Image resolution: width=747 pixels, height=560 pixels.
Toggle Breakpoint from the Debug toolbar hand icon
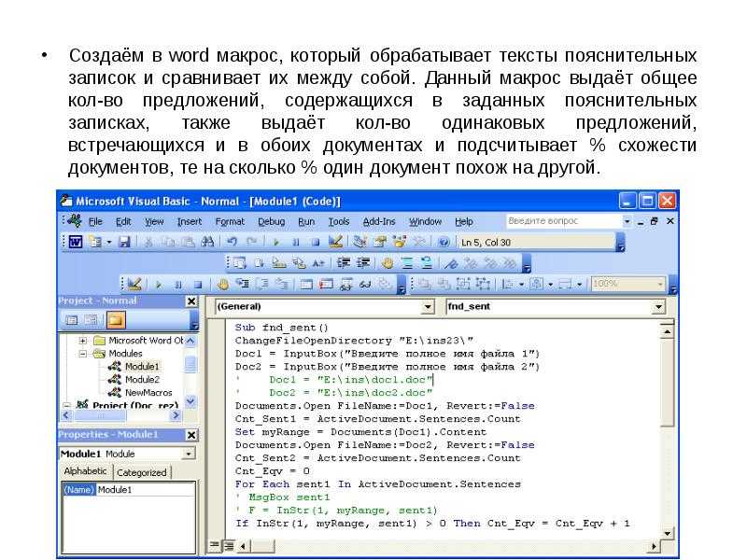coord(222,285)
